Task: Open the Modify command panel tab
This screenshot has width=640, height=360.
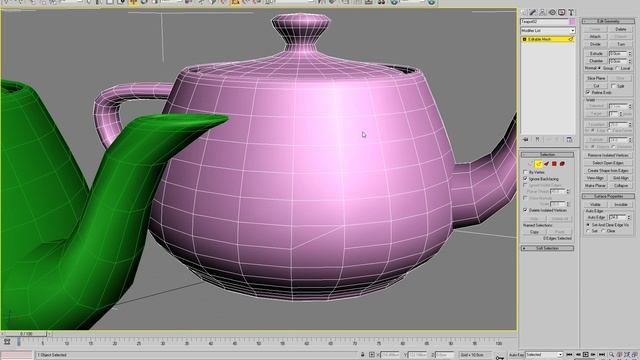Action: coord(533,13)
